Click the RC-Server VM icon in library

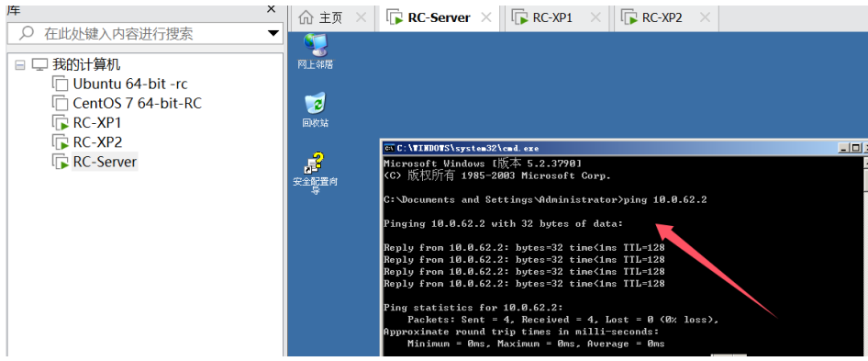pyautogui.click(x=60, y=162)
